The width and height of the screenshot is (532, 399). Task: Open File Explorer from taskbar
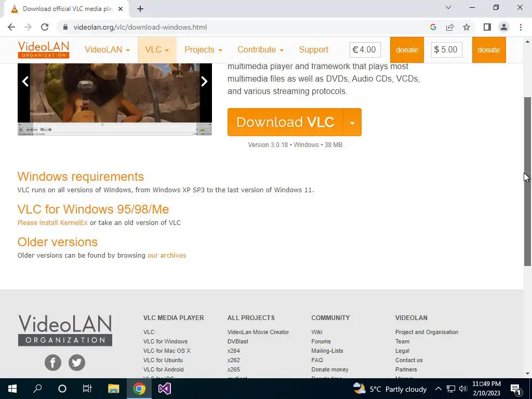click(x=114, y=389)
